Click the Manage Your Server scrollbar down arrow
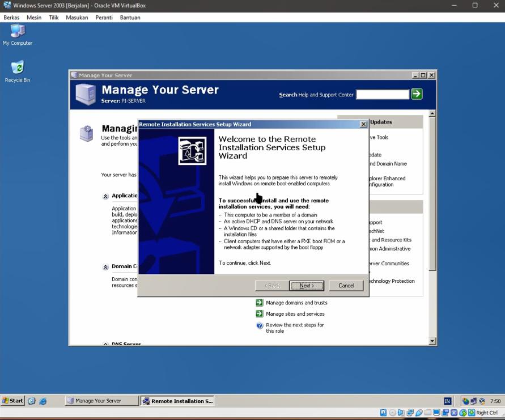The width and height of the screenshot is (505, 420). pyautogui.click(x=432, y=341)
